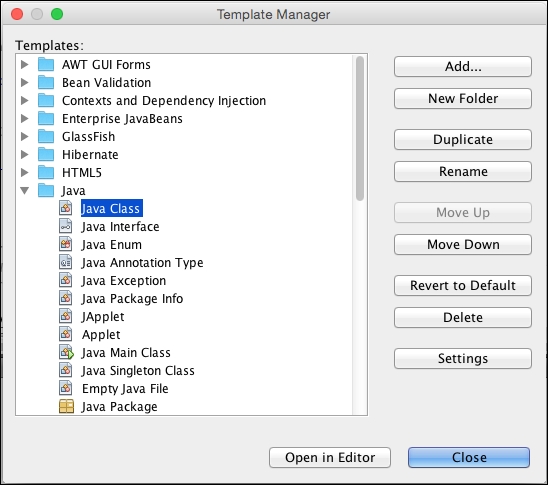Click the Java Package icon
Viewport: 548px width, 485px height.
(x=66, y=406)
